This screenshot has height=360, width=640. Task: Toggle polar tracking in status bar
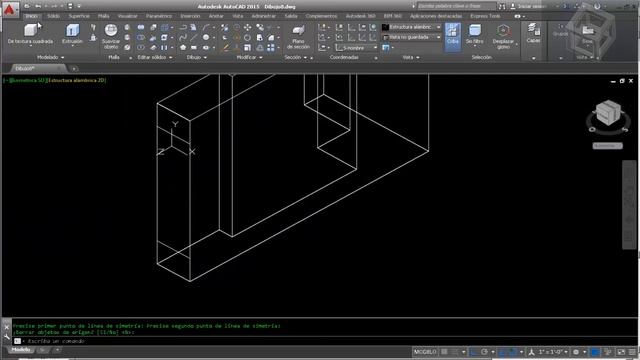click(x=484, y=352)
